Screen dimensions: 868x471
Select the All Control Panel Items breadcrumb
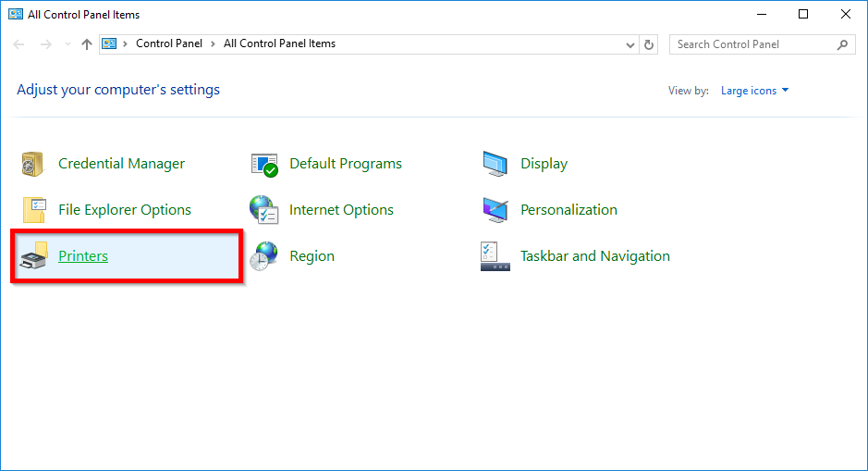click(279, 43)
